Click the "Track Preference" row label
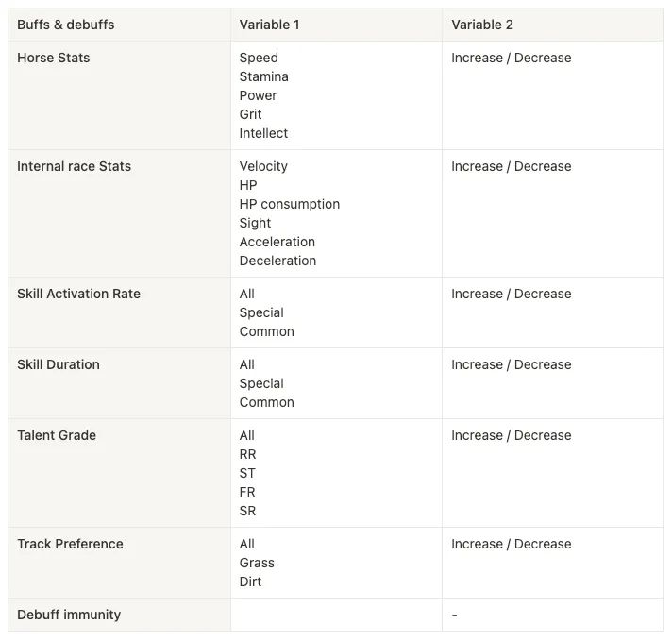Screen dimensions: 672x641 70,544
